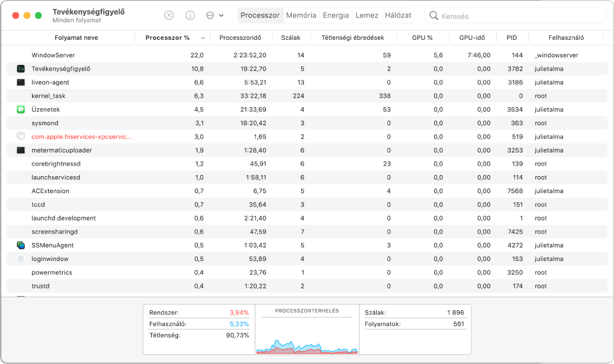614x364 pixels.
Task: Select the red com.apple.hiservices-xpcservic... process
Action: pos(82,137)
